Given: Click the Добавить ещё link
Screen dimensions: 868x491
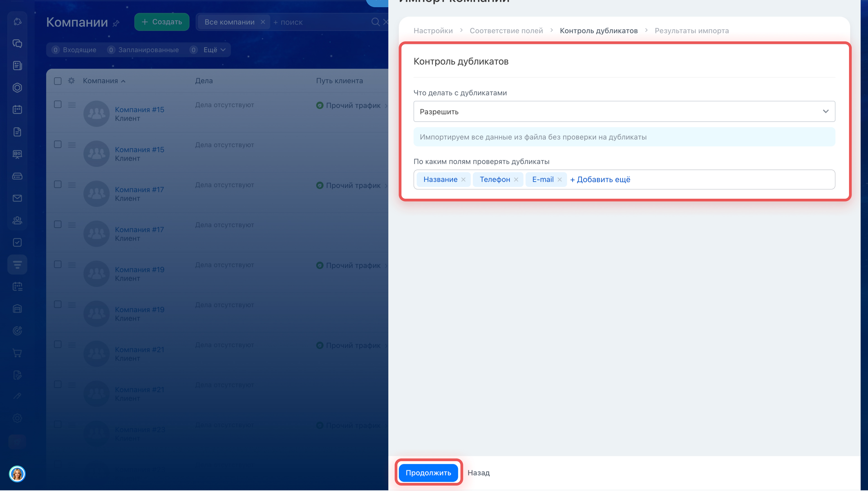Looking at the screenshot, I should click(x=600, y=180).
